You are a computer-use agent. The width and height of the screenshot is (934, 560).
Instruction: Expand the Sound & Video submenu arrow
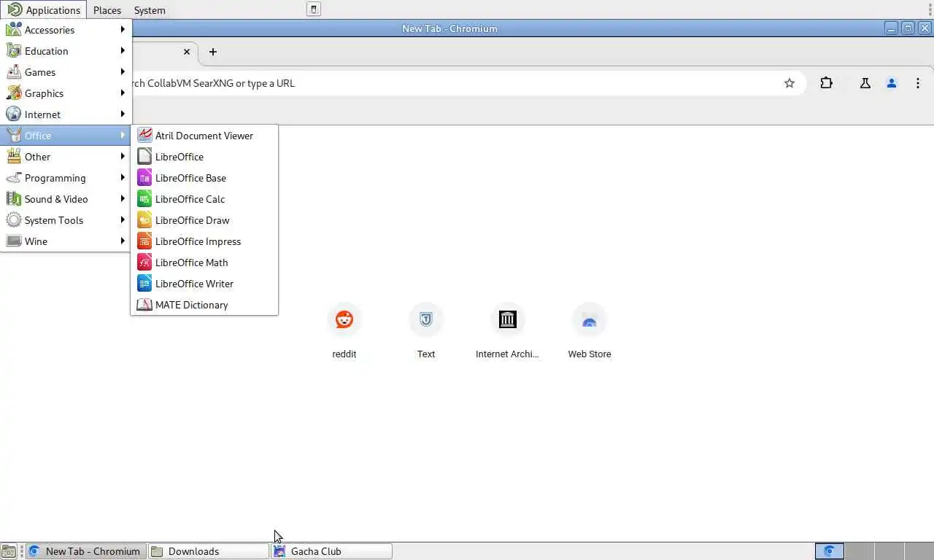point(123,199)
